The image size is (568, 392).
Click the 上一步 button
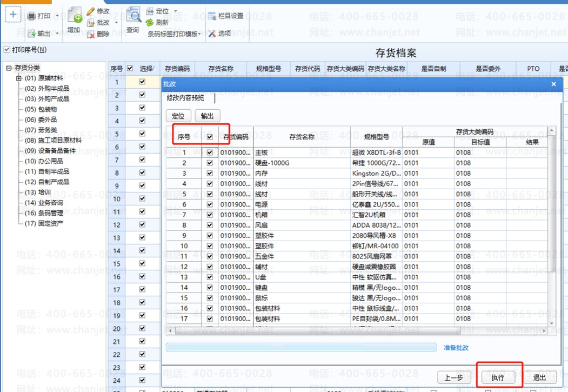click(x=454, y=377)
